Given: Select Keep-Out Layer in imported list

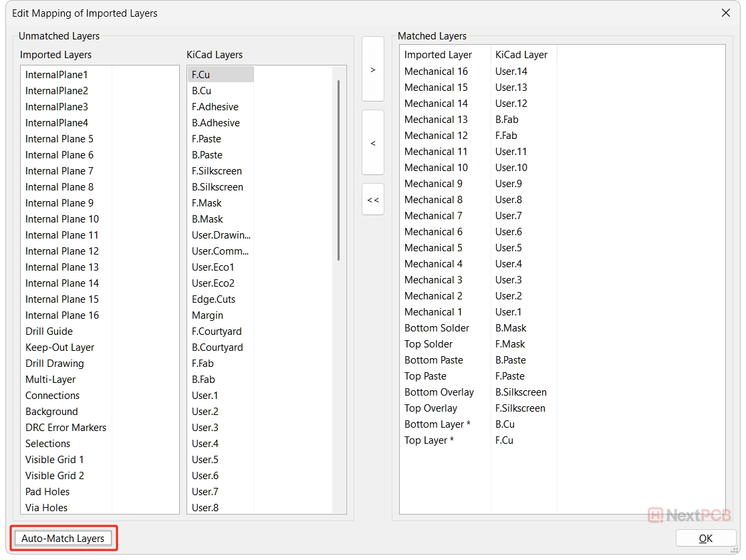Looking at the screenshot, I should pos(59,347).
